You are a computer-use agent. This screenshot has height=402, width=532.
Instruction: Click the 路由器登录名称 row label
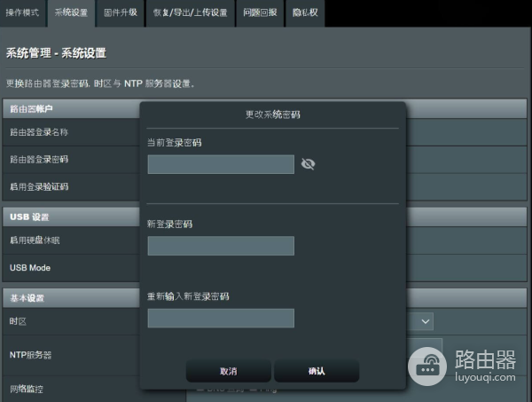click(39, 132)
